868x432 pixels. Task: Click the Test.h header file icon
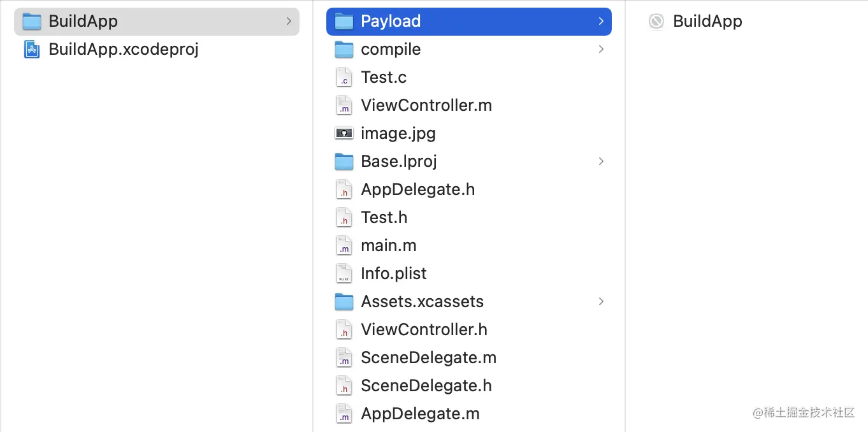tap(344, 217)
